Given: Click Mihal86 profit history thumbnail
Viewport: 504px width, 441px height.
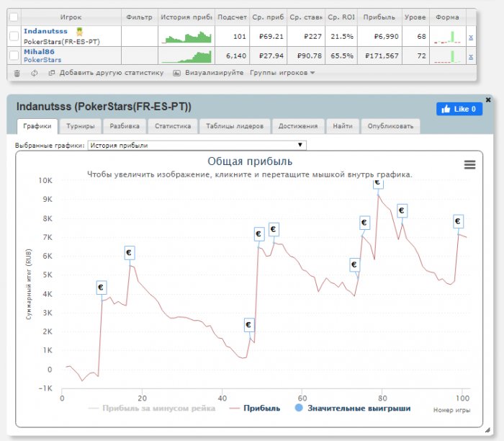Looking at the screenshot, I should click(x=186, y=55).
